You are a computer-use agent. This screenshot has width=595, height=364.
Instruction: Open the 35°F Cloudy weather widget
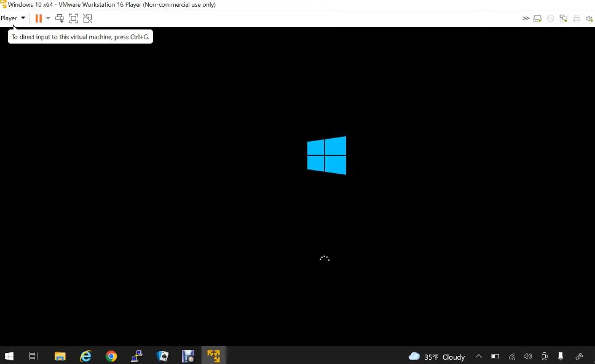coord(436,357)
